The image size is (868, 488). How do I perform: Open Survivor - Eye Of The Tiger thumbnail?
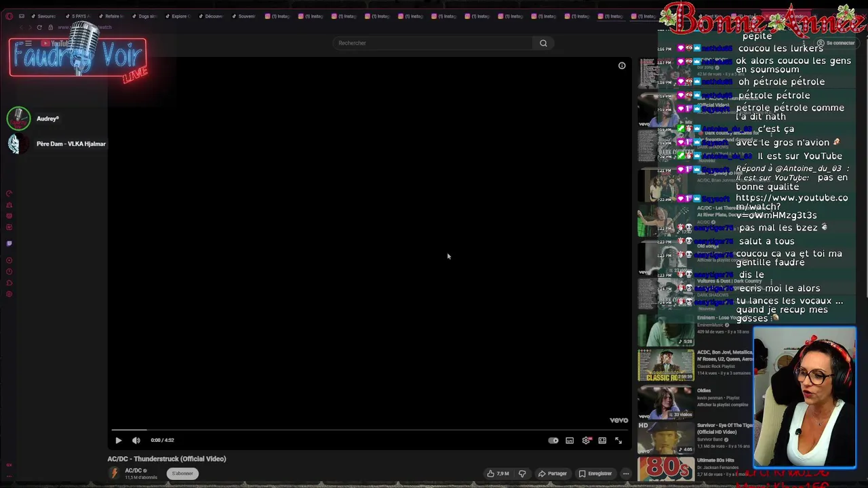(x=666, y=437)
